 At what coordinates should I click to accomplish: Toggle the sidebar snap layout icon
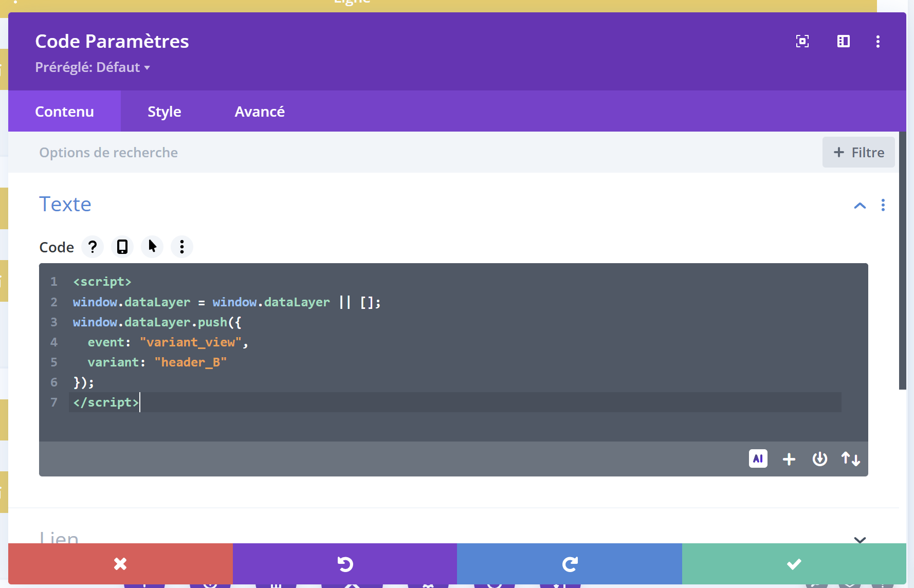tap(843, 41)
